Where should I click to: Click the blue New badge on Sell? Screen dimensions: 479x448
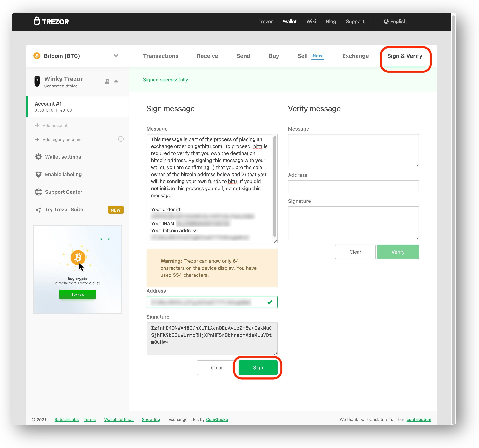coord(317,56)
